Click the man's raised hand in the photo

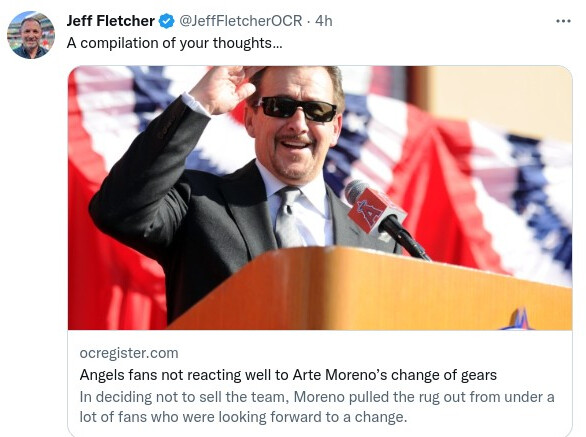(223, 88)
